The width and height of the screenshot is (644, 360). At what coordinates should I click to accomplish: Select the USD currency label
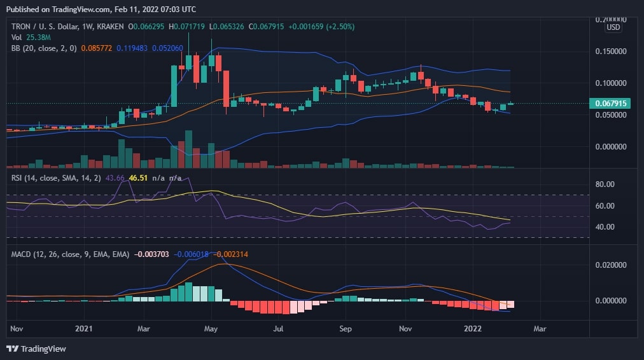(613, 27)
